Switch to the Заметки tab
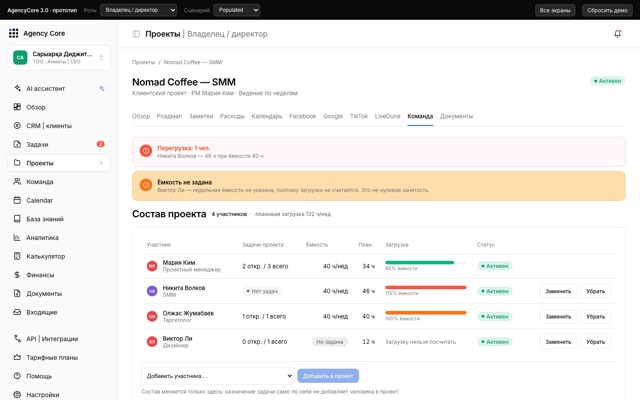Image resolution: width=640 pixels, height=400 pixels. pos(201,116)
